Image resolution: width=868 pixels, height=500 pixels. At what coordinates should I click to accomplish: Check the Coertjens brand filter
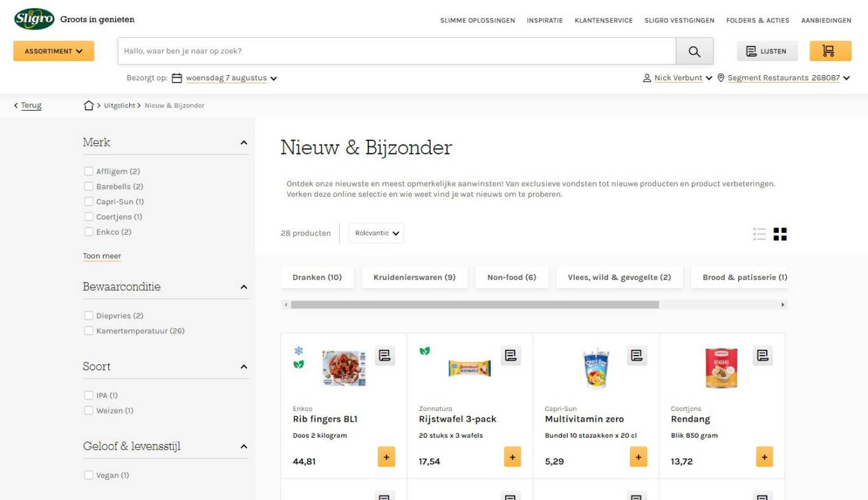click(88, 217)
